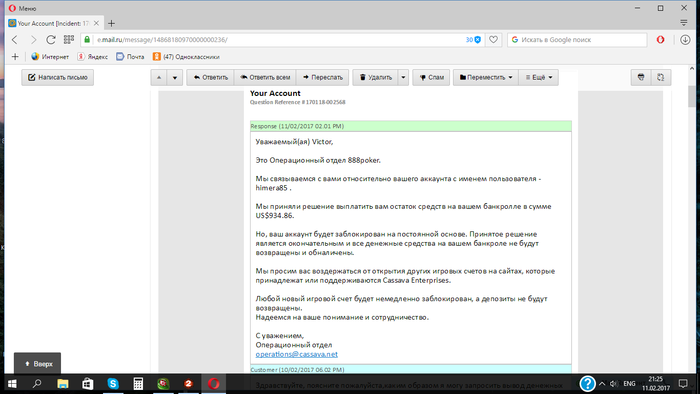Viewport: 700px width, 394px height.
Task: Open a new tab with the plus button
Action: point(111,23)
